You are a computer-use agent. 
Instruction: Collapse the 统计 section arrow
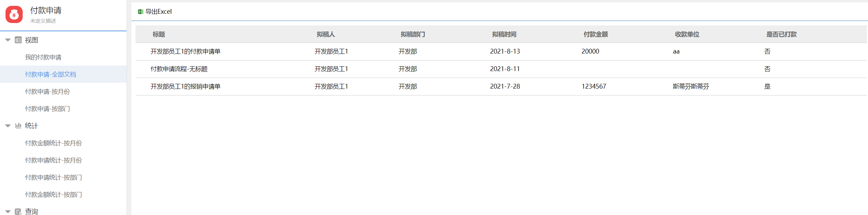tap(8, 126)
